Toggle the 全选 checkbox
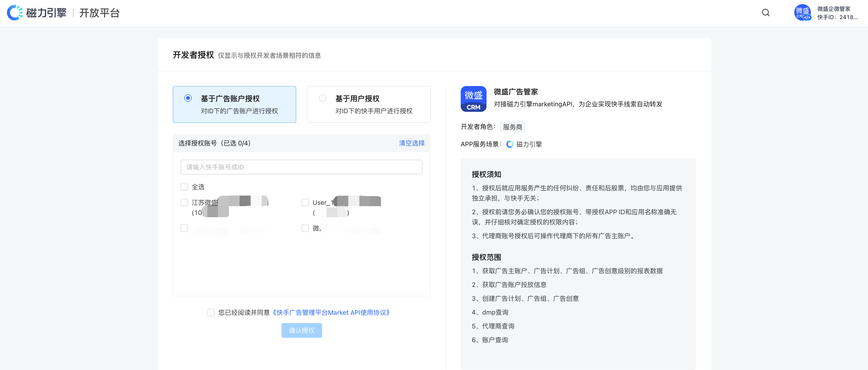The width and height of the screenshot is (868, 370). click(184, 187)
